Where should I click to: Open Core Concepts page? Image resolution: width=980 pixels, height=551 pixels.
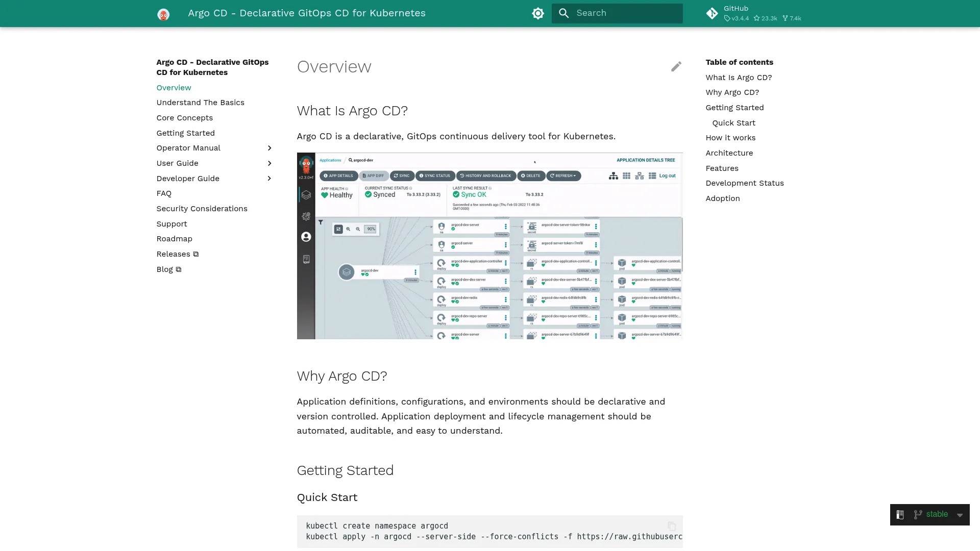[x=184, y=118]
